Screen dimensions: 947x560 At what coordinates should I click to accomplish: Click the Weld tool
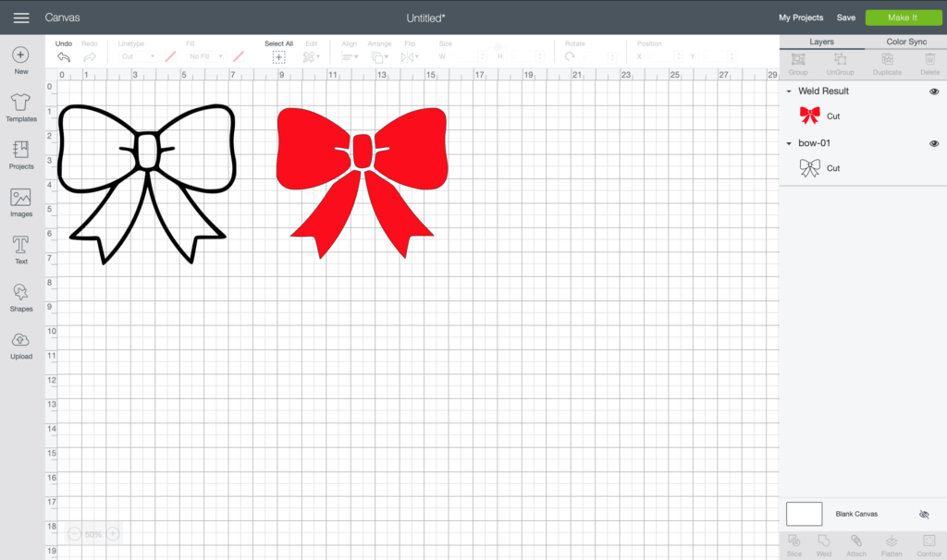coord(824,545)
